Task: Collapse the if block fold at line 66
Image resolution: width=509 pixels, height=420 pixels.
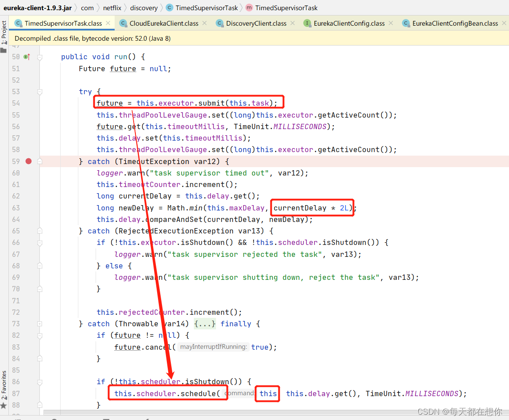Action: (40, 243)
